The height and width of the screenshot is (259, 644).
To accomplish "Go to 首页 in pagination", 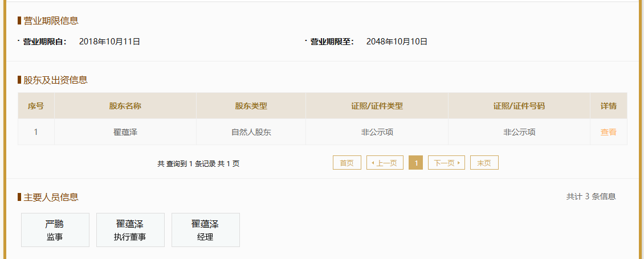I will (x=347, y=163).
